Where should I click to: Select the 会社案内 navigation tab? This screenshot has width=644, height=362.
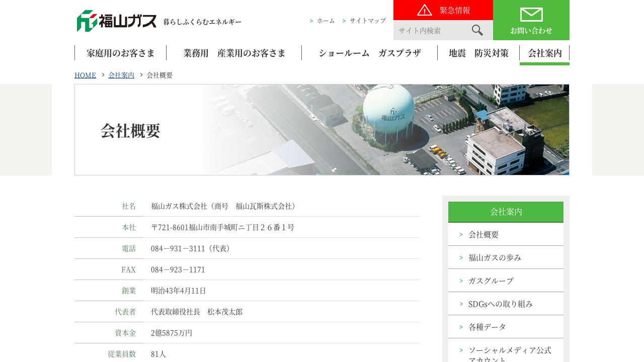coord(544,53)
